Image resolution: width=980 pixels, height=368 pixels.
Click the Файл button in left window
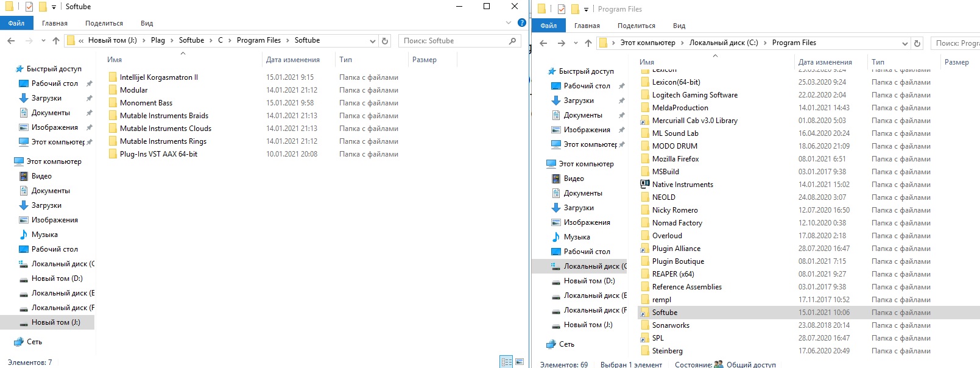tap(16, 23)
